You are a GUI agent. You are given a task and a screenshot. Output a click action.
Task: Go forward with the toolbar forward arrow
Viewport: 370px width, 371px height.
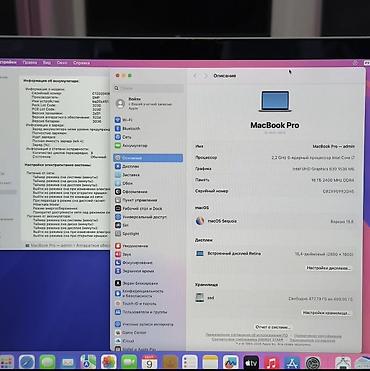[x=206, y=76]
